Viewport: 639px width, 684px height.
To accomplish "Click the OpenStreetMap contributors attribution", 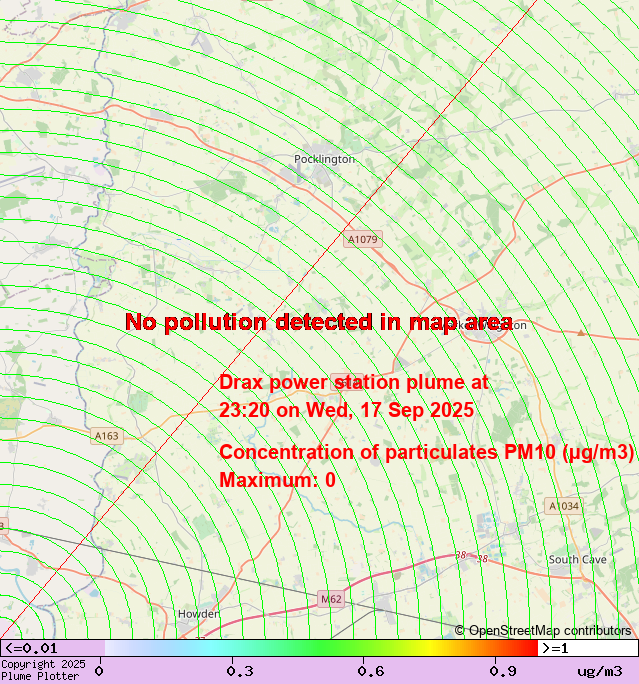I will pyautogui.click(x=543, y=630).
